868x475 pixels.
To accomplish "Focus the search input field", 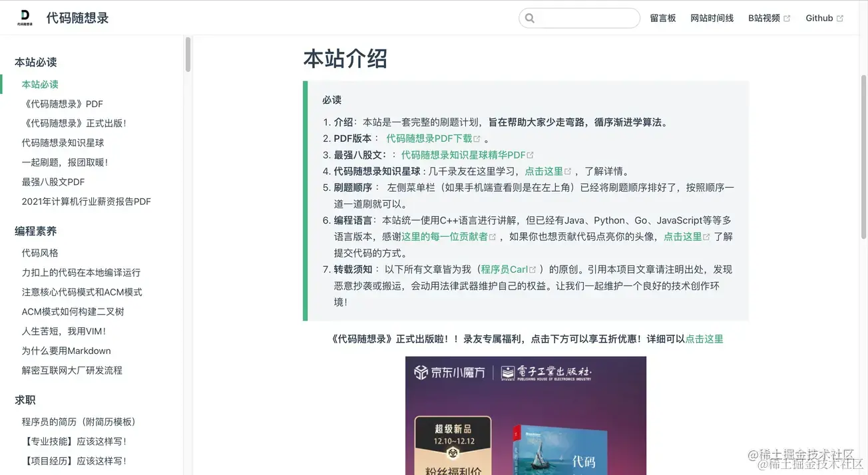I will pos(579,18).
